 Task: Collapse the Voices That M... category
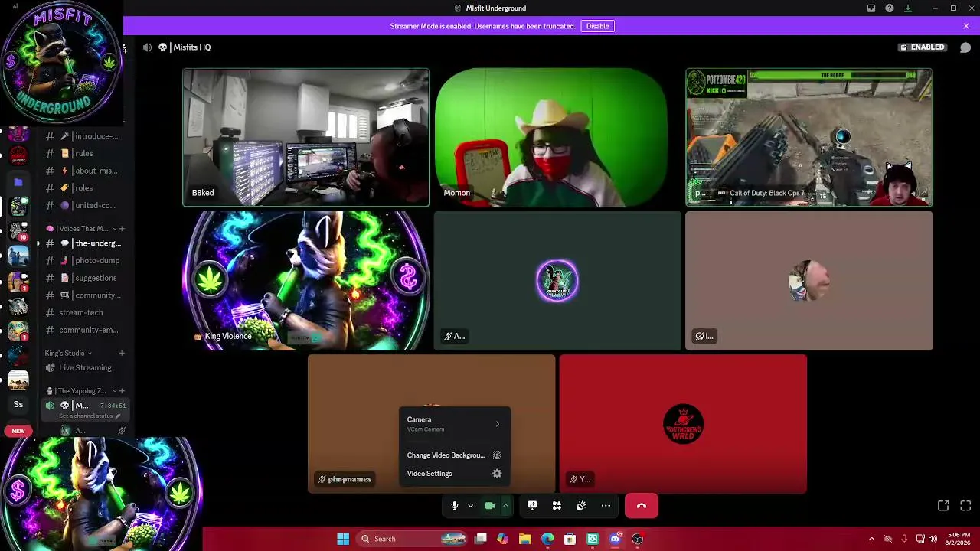click(80, 229)
